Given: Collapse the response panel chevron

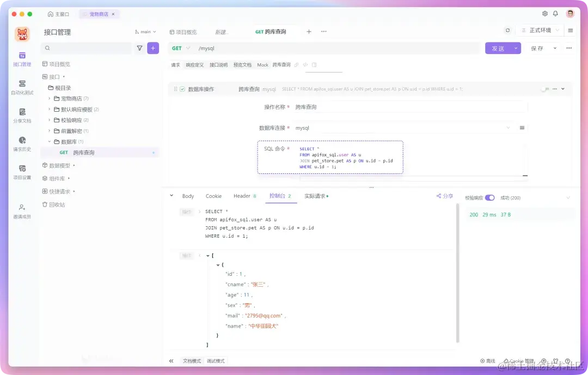Looking at the screenshot, I should (171, 196).
